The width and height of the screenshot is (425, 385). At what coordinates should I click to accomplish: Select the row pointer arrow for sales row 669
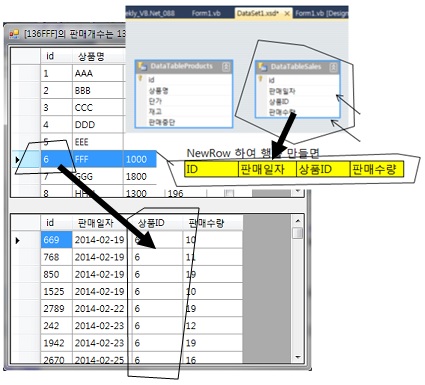18,240
